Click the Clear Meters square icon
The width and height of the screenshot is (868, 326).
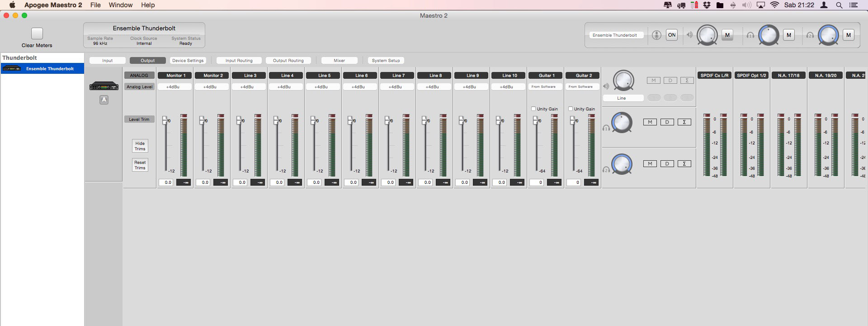tap(37, 34)
